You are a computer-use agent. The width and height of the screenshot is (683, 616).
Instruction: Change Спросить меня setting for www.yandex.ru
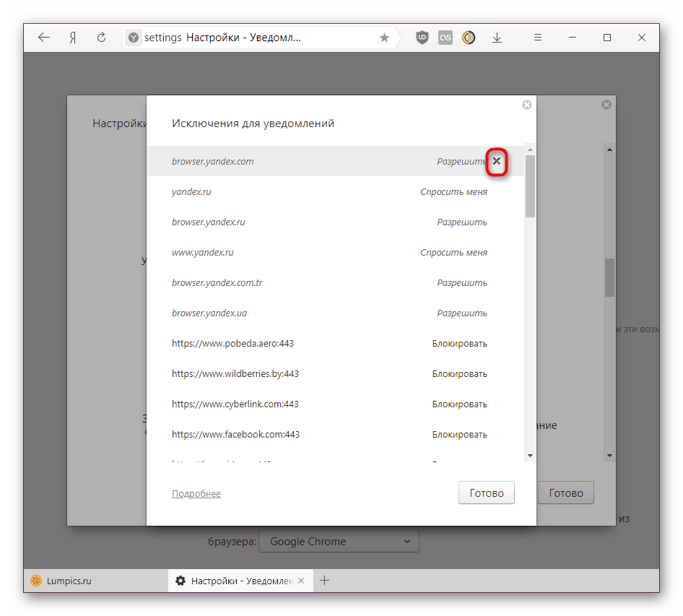click(x=453, y=252)
